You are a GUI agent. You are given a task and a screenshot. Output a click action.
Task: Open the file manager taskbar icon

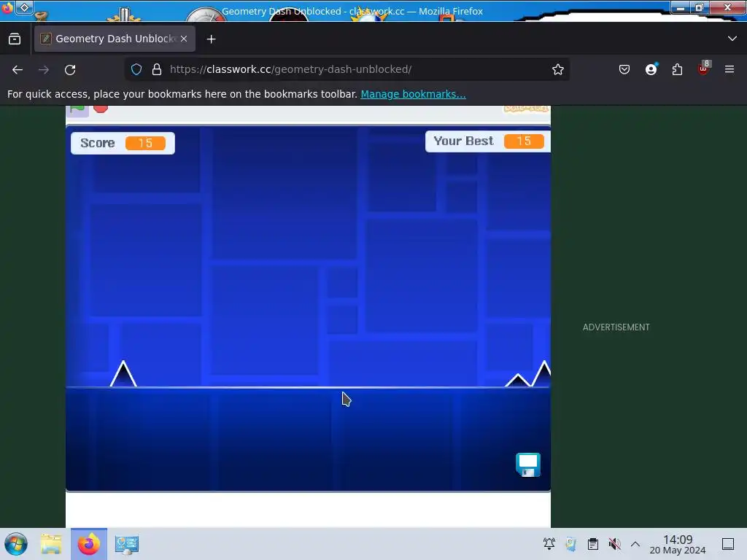coord(51,544)
